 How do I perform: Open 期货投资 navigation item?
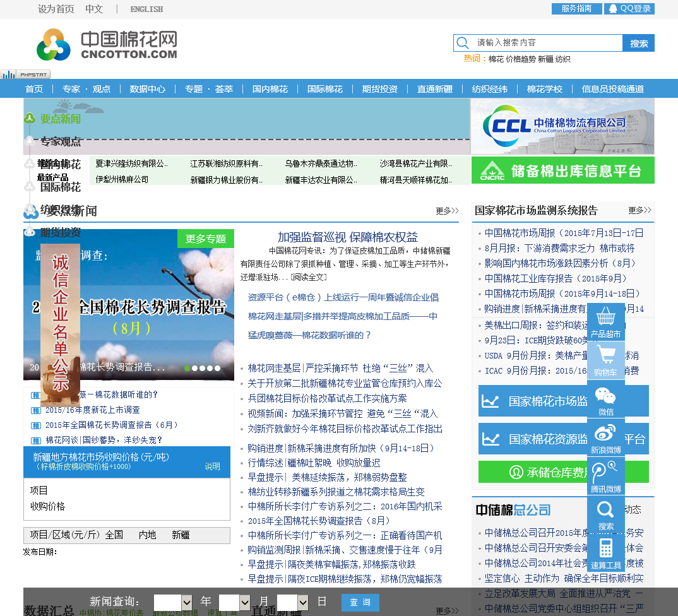[x=379, y=89]
